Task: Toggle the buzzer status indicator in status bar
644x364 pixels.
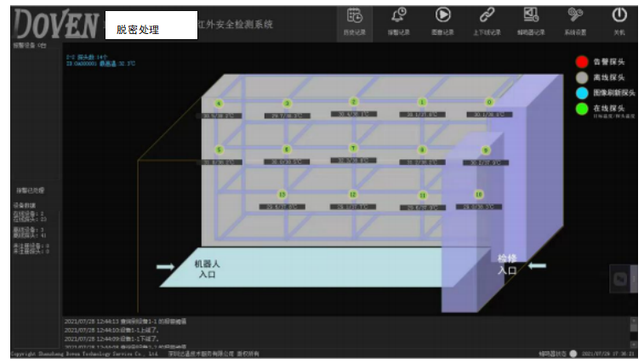Action: pyautogui.click(x=573, y=353)
